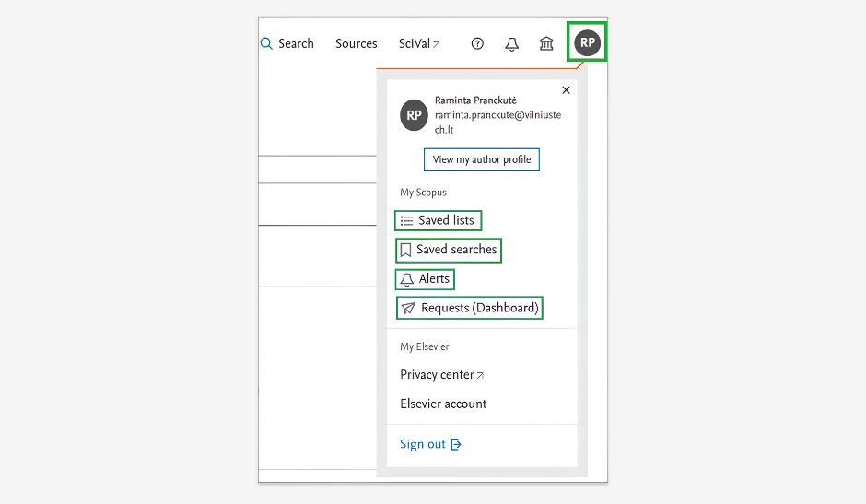The height and width of the screenshot is (504, 866).
Task: Close the account panel with X
Action: pos(566,90)
